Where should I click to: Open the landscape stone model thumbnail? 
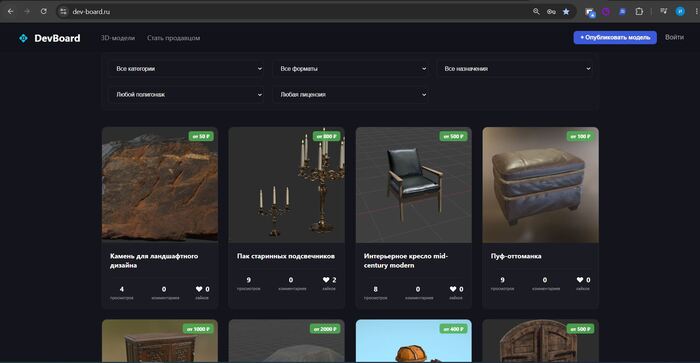(x=160, y=185)
